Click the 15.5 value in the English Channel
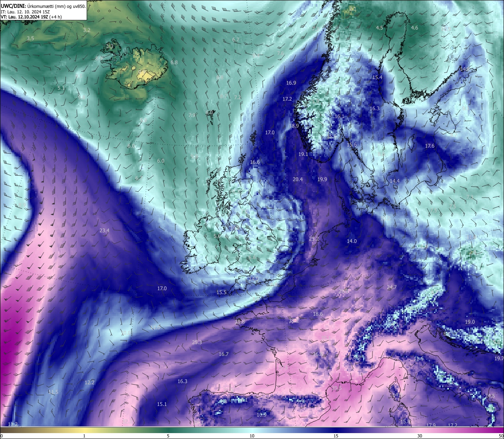The height and width of the screenshot is (439, 504). [x=222, y=292]
